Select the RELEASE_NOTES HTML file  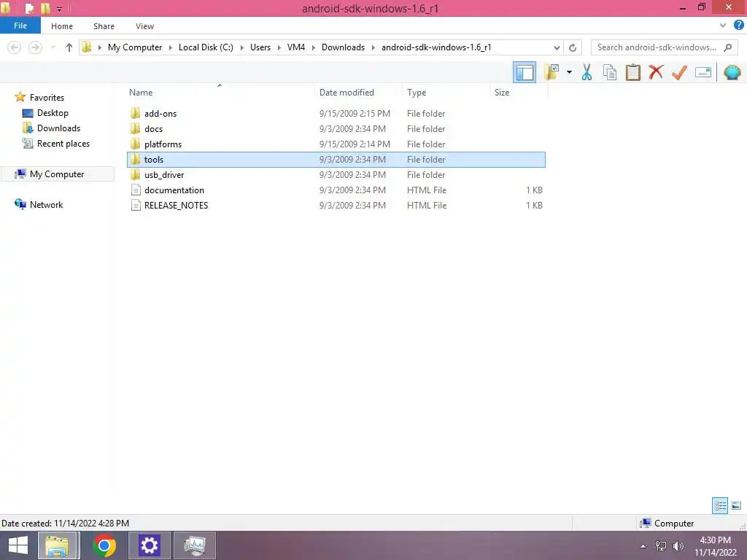click(x=336, y=205)
